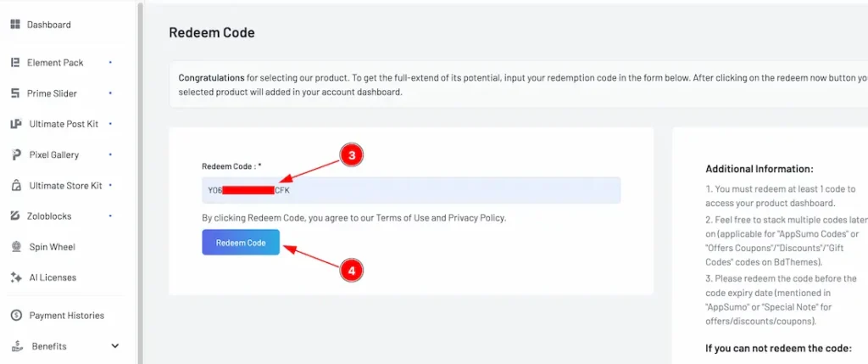
Task: Go to Dashboard menu item
Action: [48, 25]
